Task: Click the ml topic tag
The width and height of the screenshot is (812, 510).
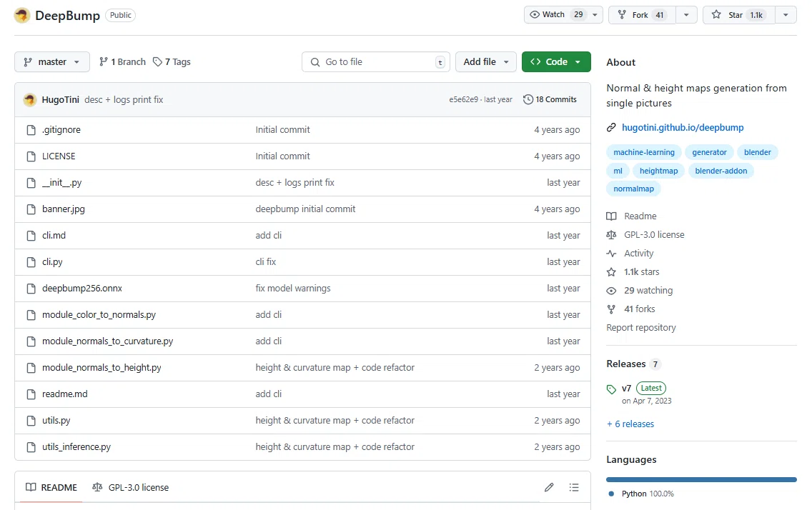Action: tap(618, 171)
